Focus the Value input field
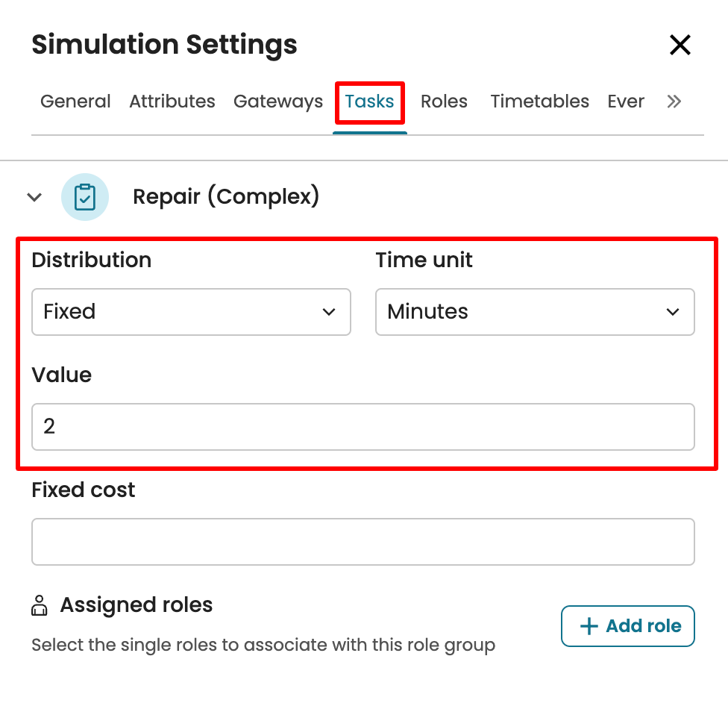 point(363,427)
